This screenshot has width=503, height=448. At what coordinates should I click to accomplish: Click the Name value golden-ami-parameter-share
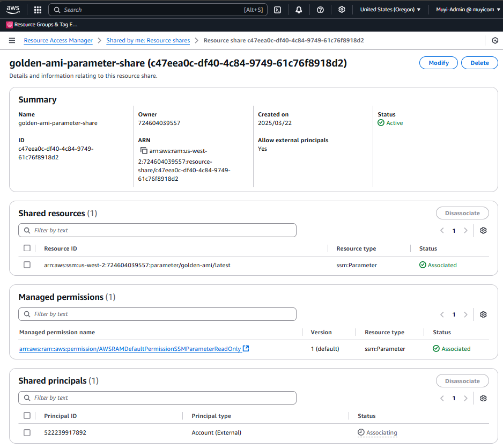click(x=58, y=123)
